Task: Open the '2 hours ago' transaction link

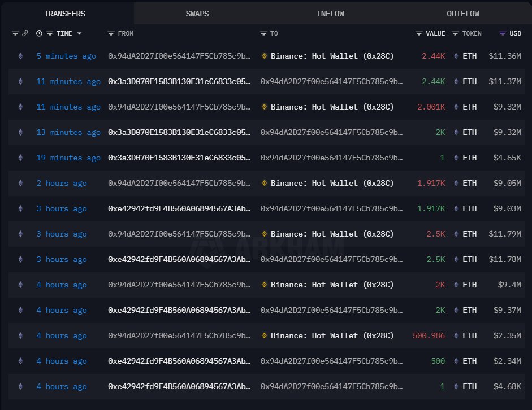Action: (x=62, y=184)
